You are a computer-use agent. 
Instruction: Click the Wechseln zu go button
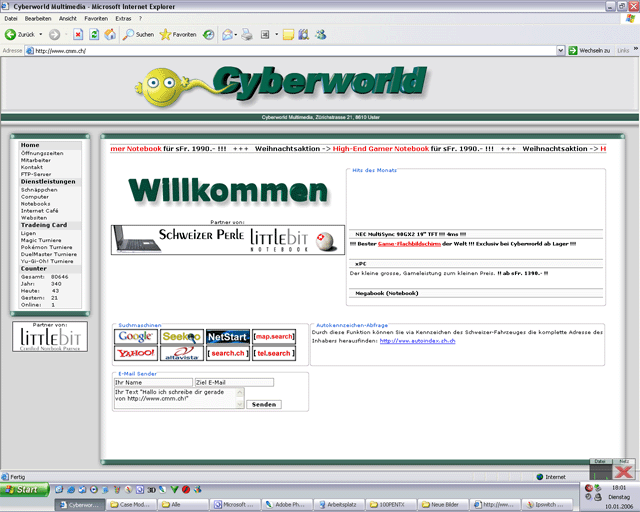(x=589, y=51)
